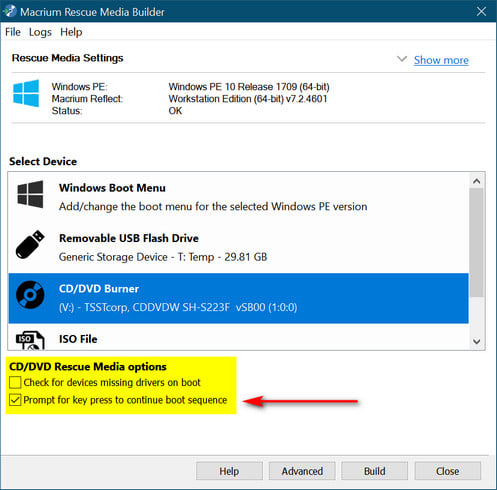Screen dimensions: 497x490
Task: Select Windows Boot Menu device title
Action: pyautogui.click(x=112, y=188)
